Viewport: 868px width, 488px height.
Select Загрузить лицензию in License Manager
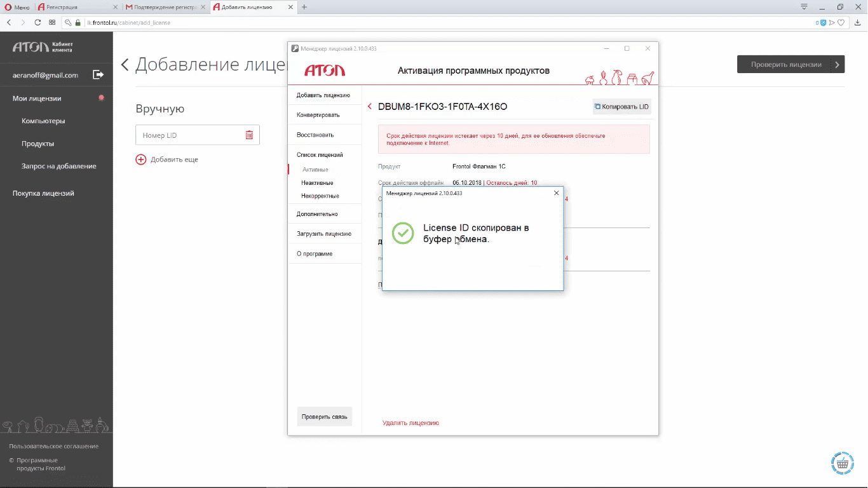click(x=324, y=234)
